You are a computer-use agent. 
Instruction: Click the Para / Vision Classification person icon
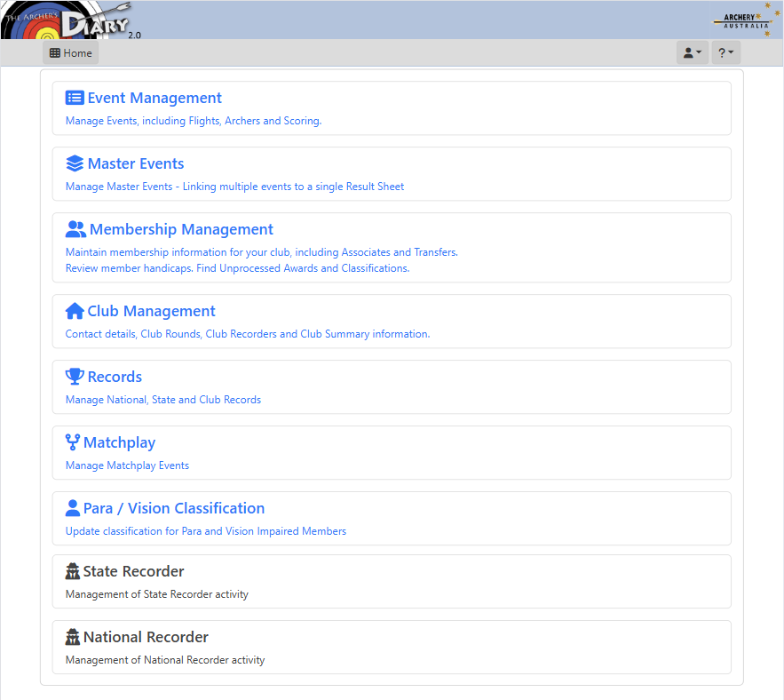[73, 508]
